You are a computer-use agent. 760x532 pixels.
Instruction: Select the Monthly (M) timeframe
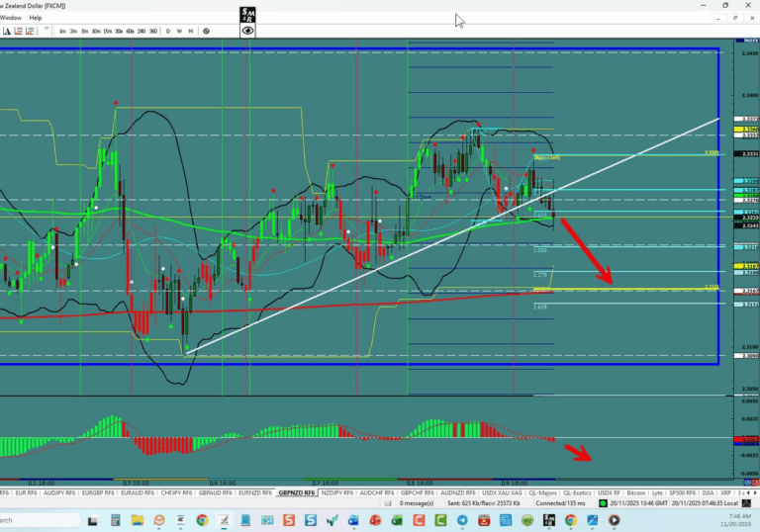[x=190, y=31]
